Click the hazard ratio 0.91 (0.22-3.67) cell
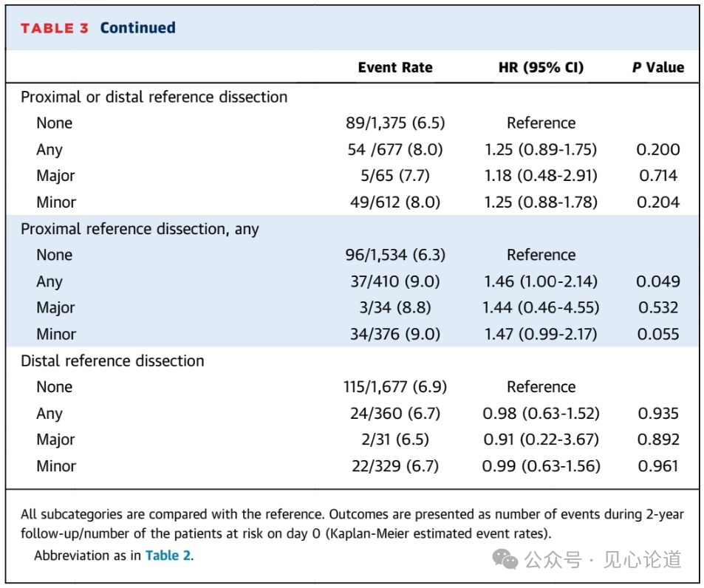704x588 pixels. point(541,440)
